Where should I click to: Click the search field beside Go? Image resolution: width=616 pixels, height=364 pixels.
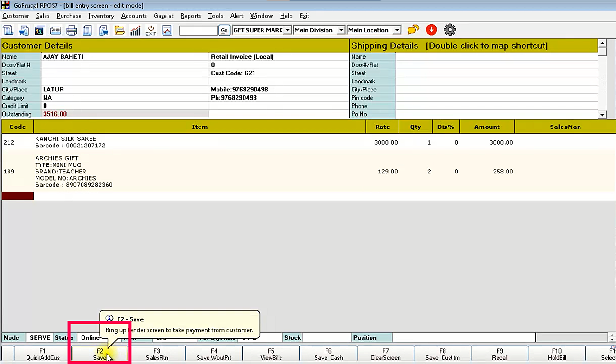(198, 30)
